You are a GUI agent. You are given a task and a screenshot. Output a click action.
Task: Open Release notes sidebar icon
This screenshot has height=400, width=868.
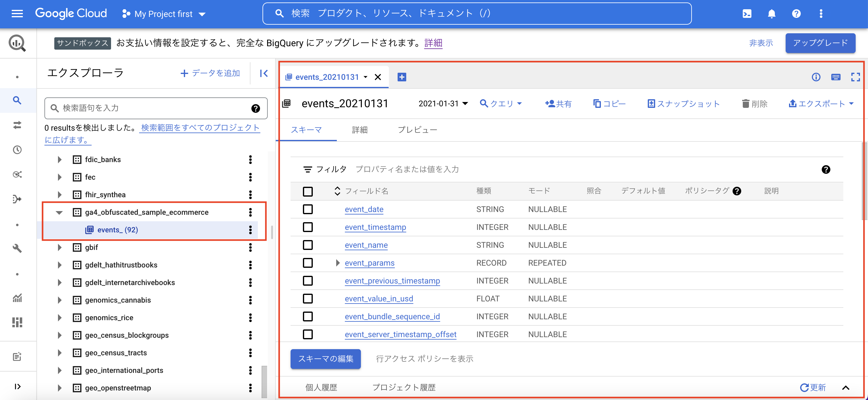click(17, 357)
